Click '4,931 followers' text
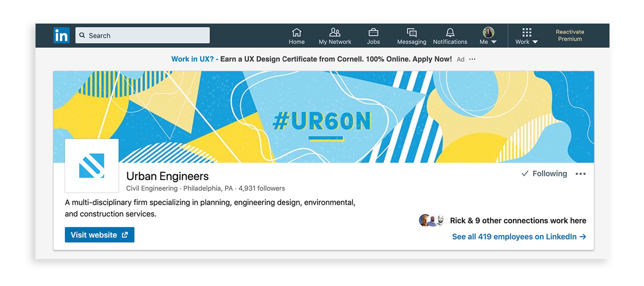The height and width of the screenshot is (286, 644). click(262, 188)
